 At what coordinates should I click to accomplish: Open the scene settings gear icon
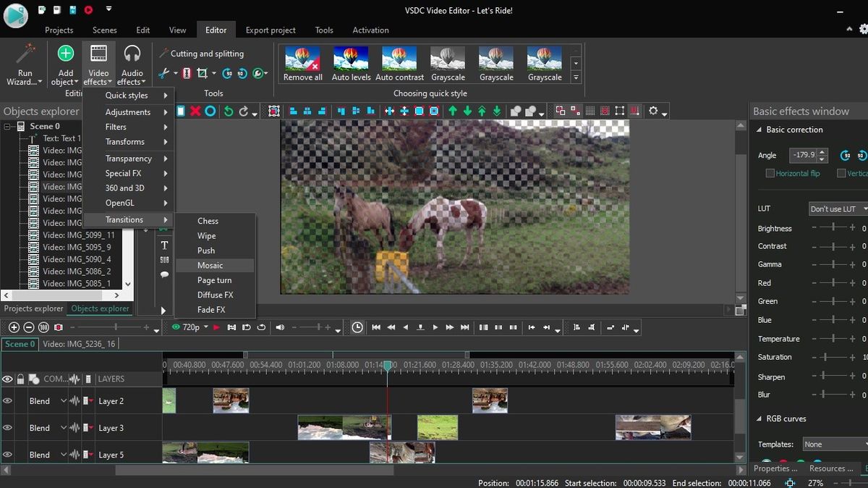tap(655, 111)
